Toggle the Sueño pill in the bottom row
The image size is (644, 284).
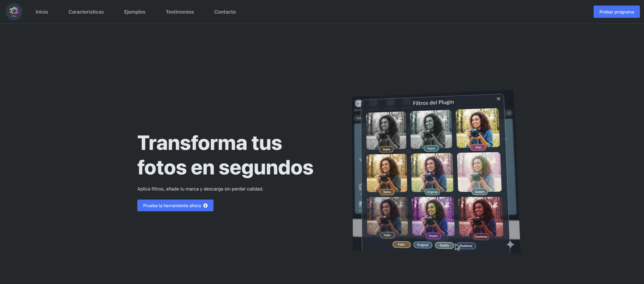[444, 245]
